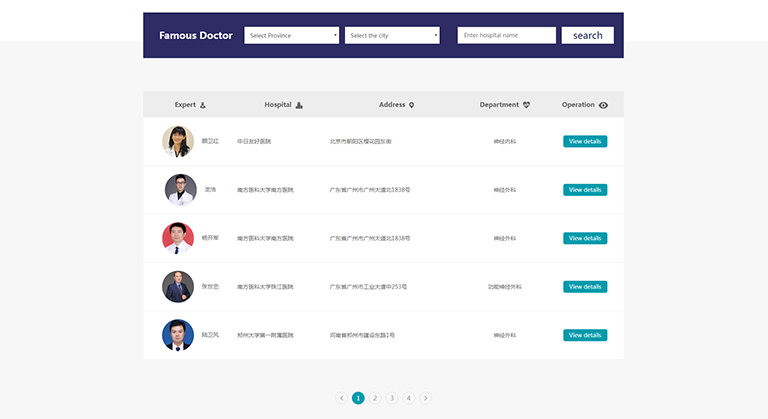The width and height of the screenshot is (768, 419).
Task: Click the next page arrow in pagination
Action: [426, 398]
